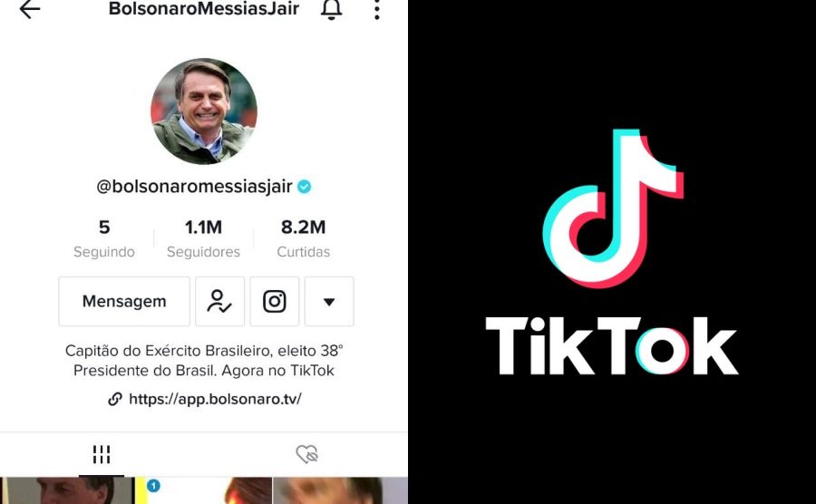816x504 pixels.
Task: Toggle following via person-check icon
Action: 219,301
